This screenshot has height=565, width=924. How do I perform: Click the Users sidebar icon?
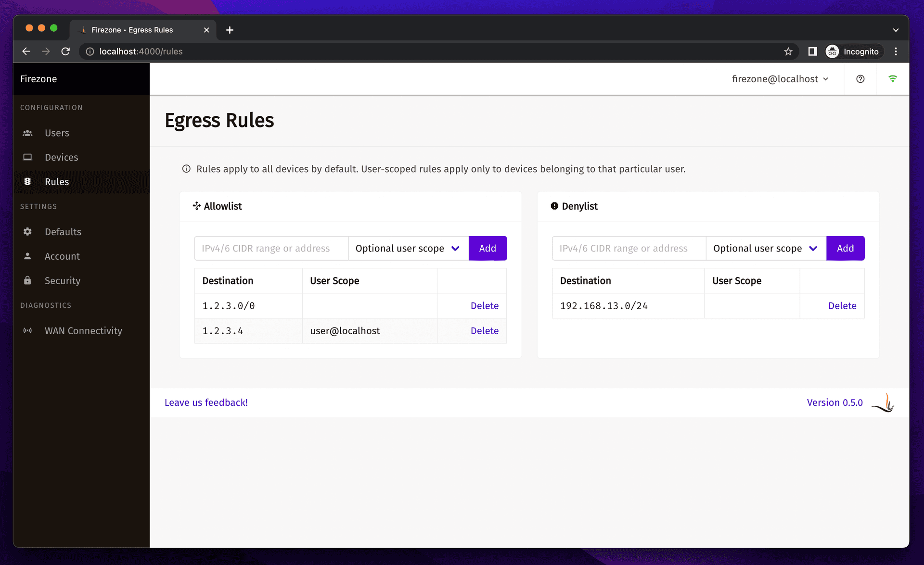(x=27, y=133)
